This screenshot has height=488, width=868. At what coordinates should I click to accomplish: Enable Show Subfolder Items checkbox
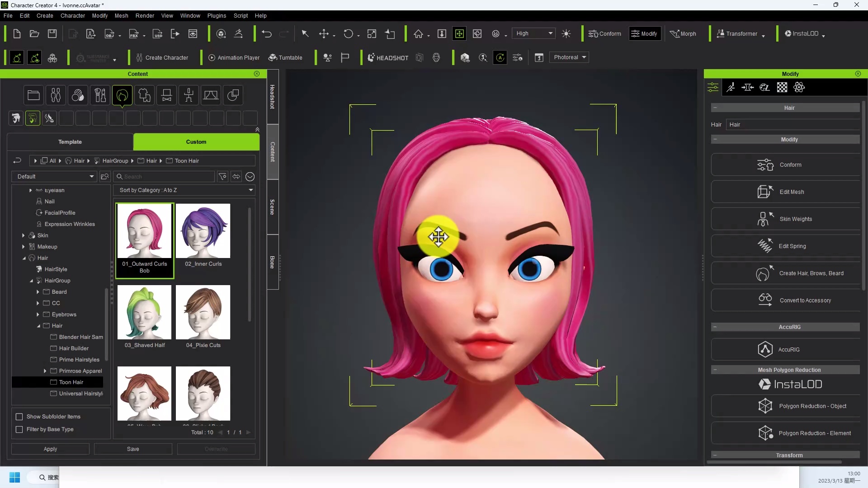pos(19,417)
